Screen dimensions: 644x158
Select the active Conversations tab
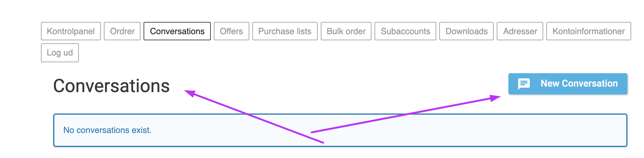pos(177,31)
